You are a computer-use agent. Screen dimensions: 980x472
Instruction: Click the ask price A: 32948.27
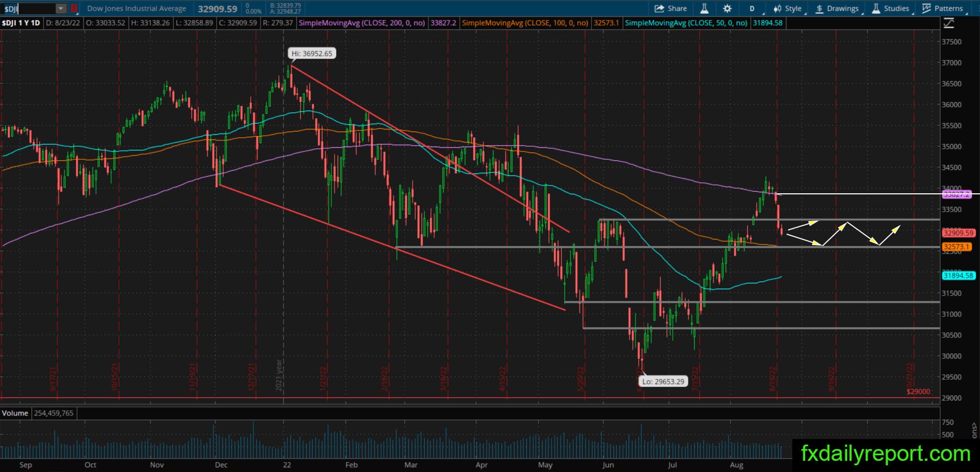pos(285,11)
